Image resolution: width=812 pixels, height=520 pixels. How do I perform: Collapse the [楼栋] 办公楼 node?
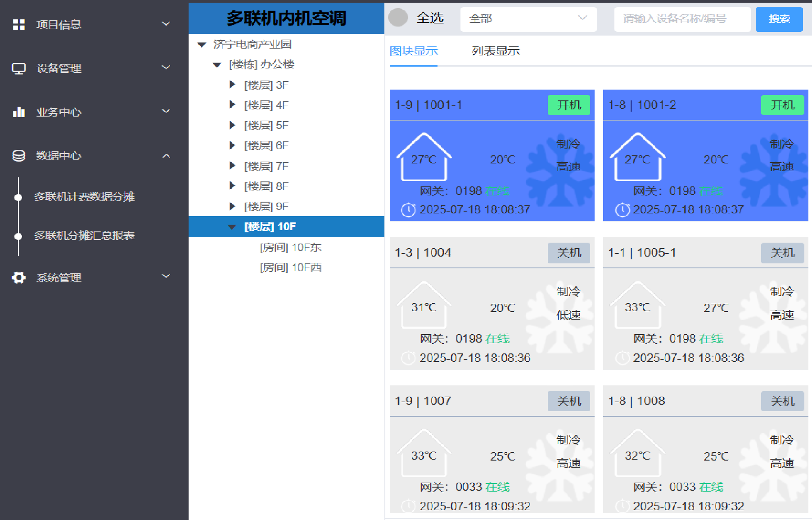point(217,65)
